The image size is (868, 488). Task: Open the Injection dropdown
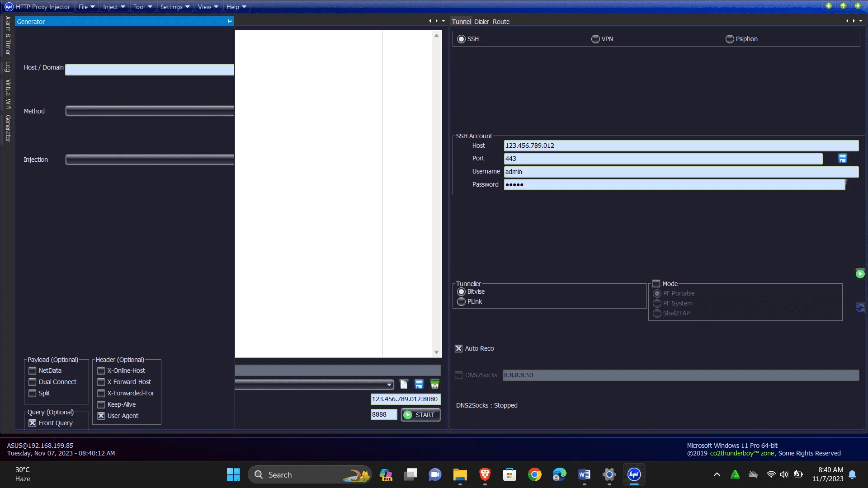pos(150,160)
